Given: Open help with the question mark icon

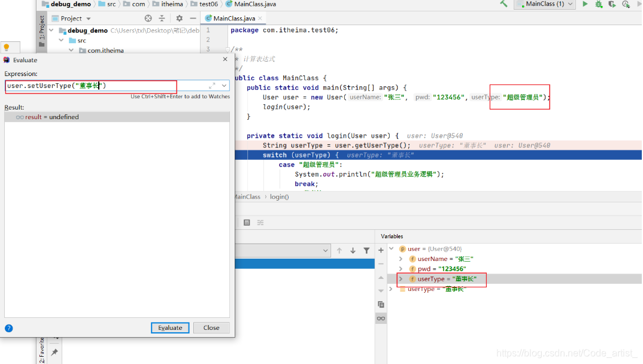Looking at the screenshot, I should (8, 328).
